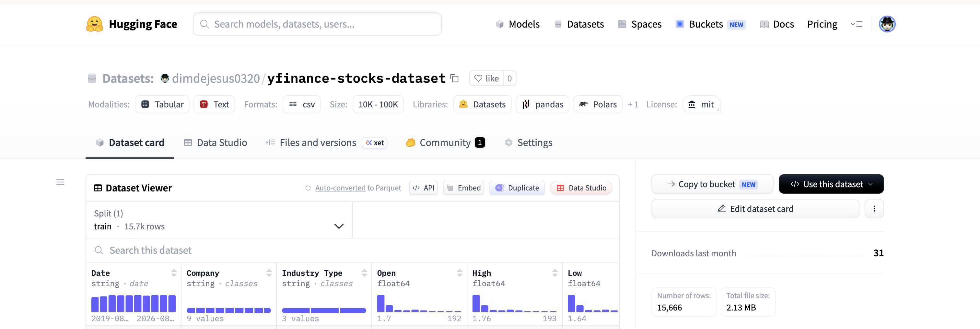Click the heart like icon
Viewport: 980px width, 329px height.
pos(478,78)
